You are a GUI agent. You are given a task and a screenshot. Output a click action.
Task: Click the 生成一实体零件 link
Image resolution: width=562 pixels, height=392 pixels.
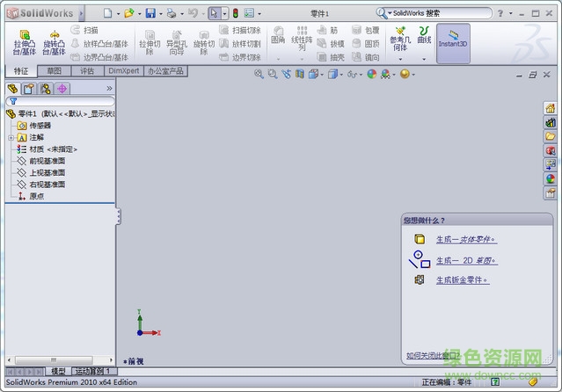465,239
